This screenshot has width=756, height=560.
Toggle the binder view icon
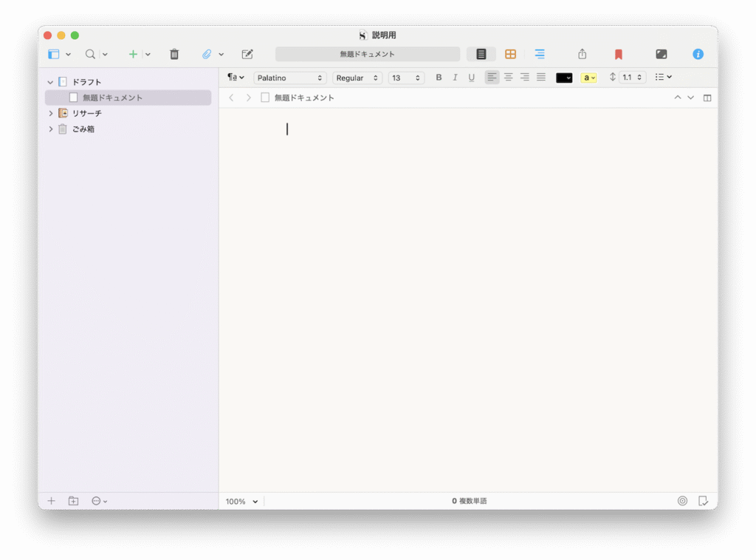pos(53,54)
